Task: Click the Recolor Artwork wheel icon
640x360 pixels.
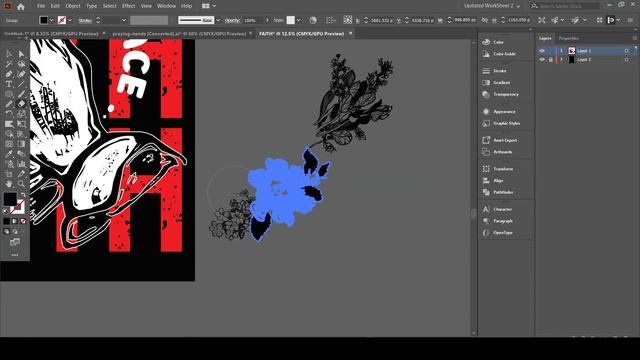Action: pyautogui.click(x=313, y=20)
